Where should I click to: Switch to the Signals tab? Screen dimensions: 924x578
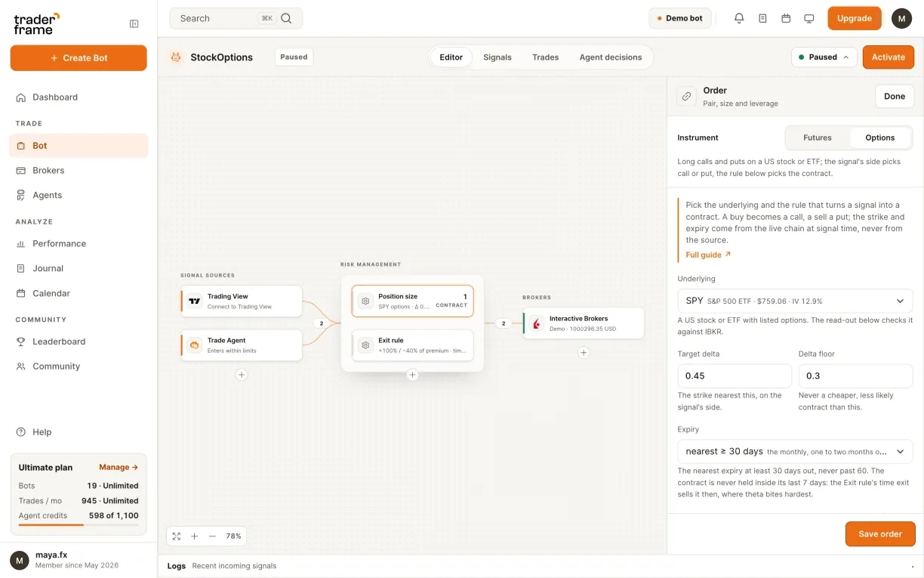tap(497, 57)
